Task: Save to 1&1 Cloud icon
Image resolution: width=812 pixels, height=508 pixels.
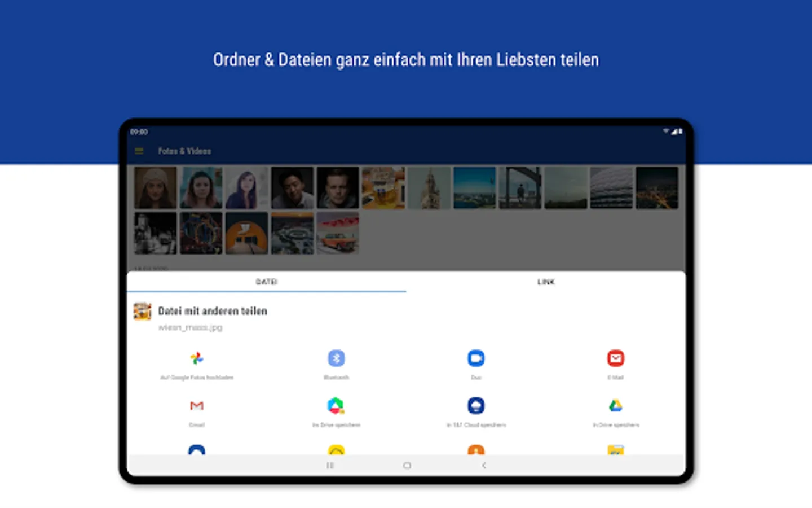Action: coord(476,405)
